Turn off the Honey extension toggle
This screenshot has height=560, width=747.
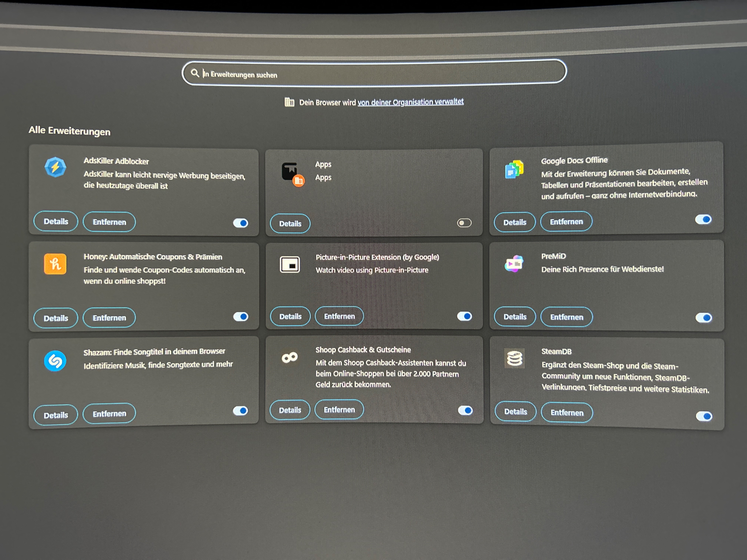[241, 317]
